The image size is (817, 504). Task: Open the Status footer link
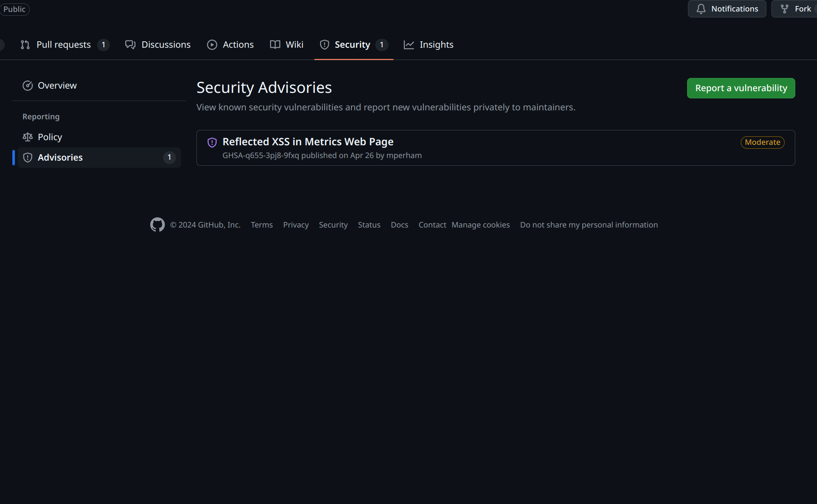coord(369,225)
